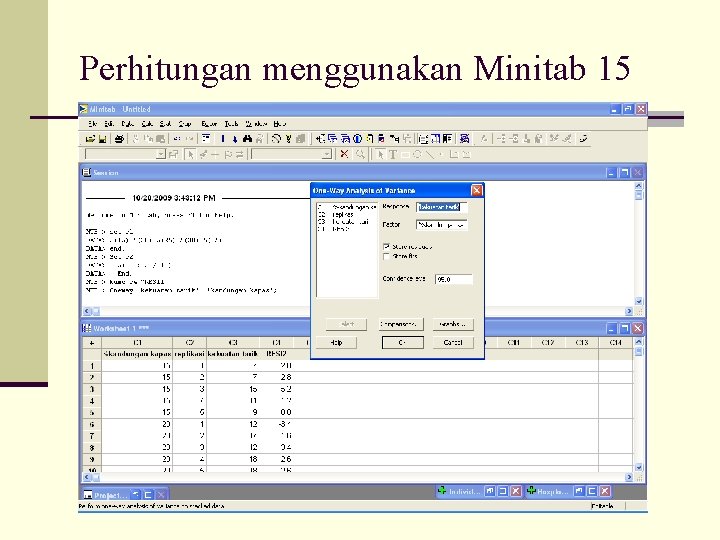Click the Find binoculars icon
This screenshot has height=540, width=720.
[x=247, y=139]
